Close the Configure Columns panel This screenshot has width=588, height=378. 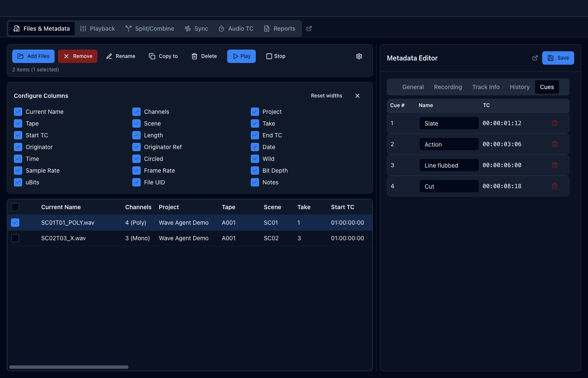coord(357,96)
